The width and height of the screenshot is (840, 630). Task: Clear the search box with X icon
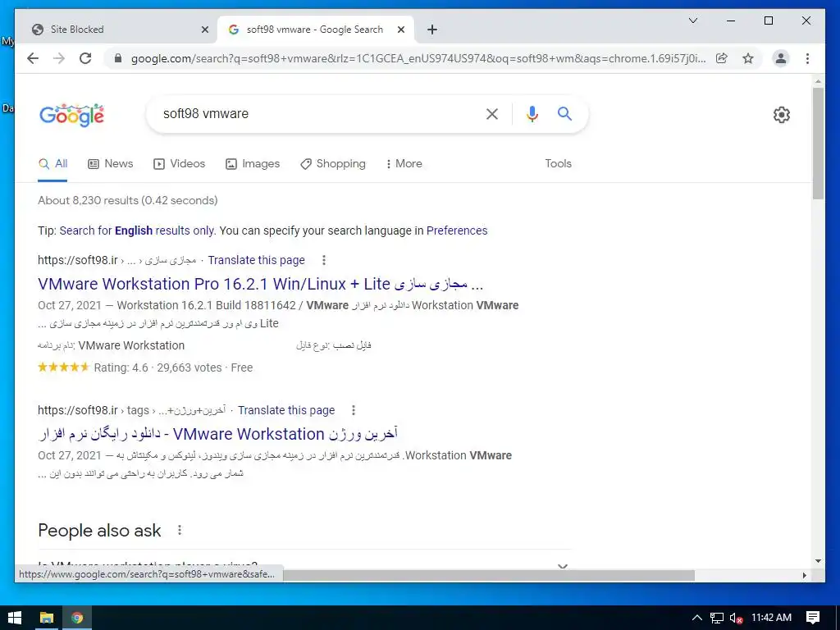click(492, 113)
